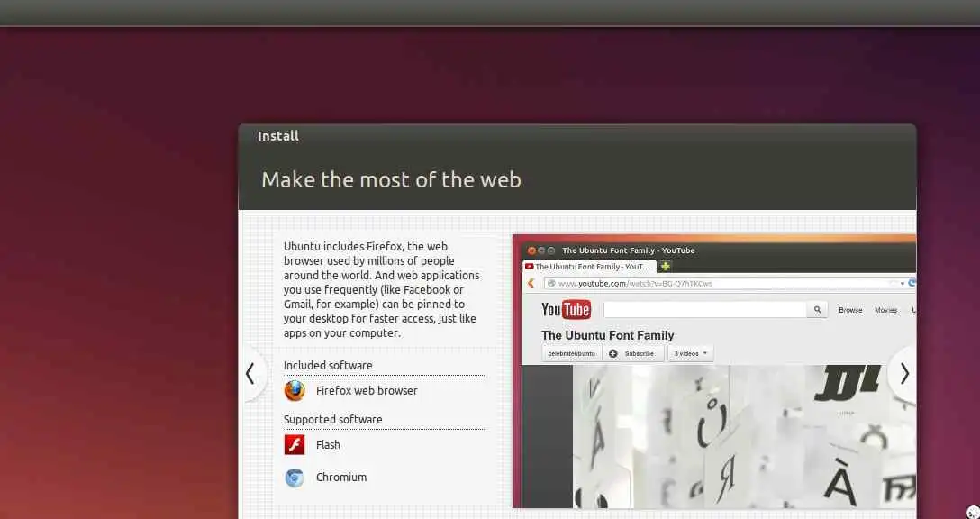The image size is (980, 519).
Task: Click the orange browser back arrow
Action: 531,283
